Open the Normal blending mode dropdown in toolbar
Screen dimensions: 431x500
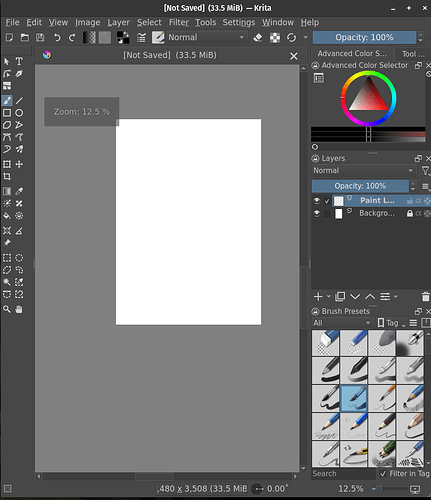206,37
